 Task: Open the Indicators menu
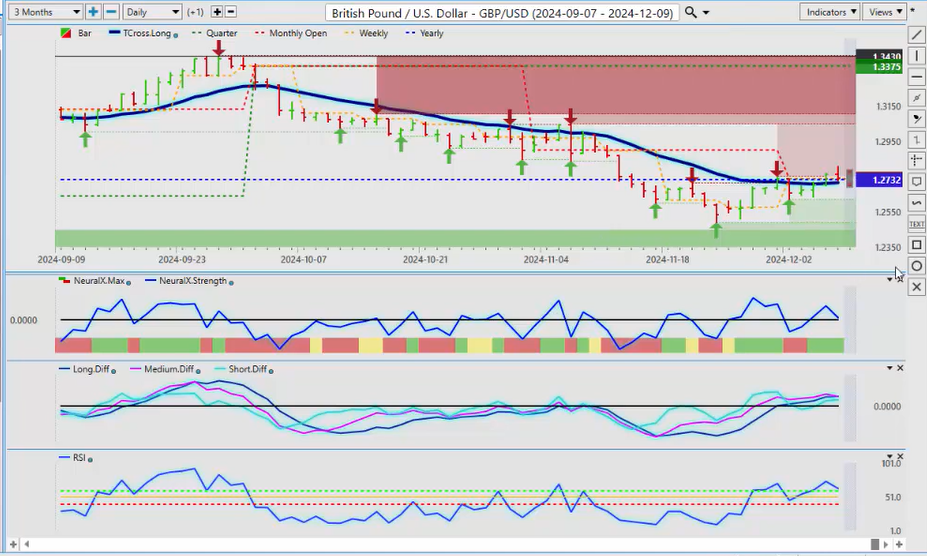830,12
